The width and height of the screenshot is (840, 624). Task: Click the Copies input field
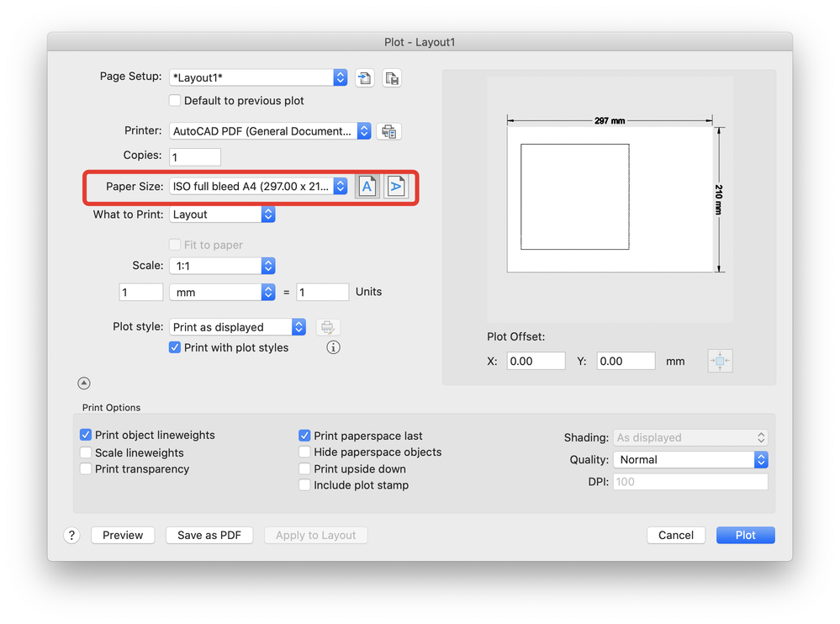tap(195, 157)
